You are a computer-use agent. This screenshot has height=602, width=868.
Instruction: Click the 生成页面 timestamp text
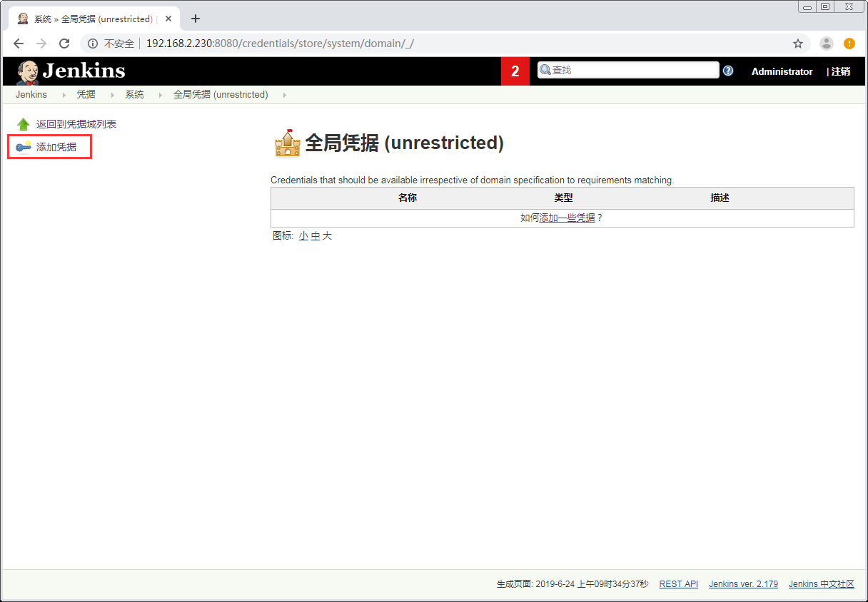pyautogui.click(x=572, y=584)
